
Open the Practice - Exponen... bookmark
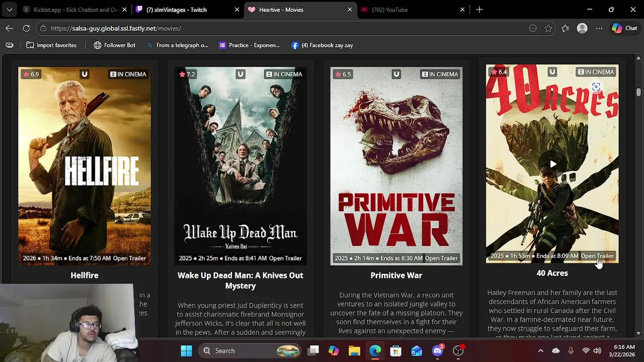click(x=249, y=45)
